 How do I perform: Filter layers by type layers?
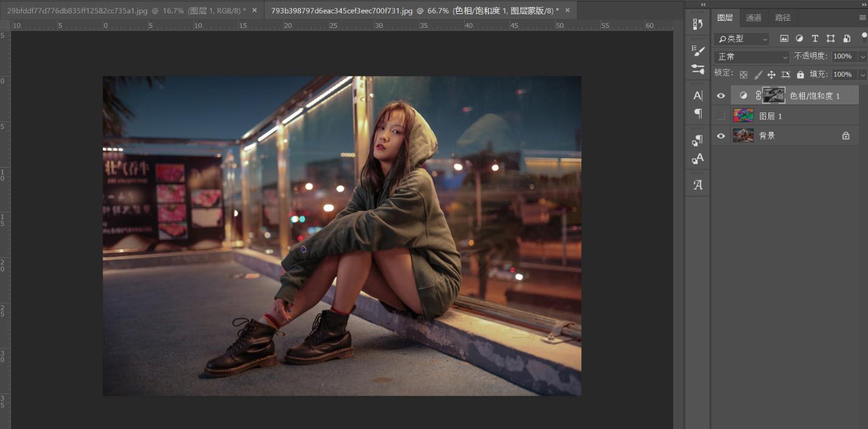pyautogui.click(x=816, y=38)
